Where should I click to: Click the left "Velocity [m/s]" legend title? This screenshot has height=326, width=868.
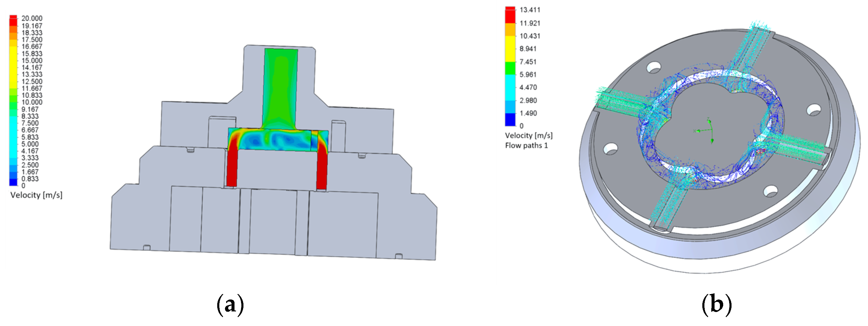point(36,195)
